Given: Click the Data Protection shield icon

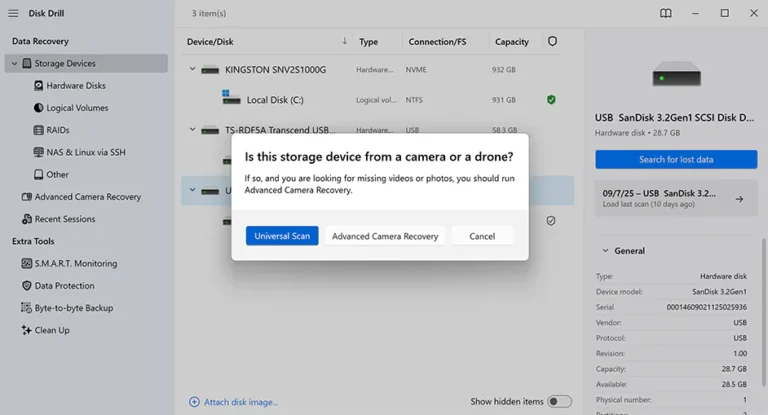Looking at the screenshot, I should [x=26, y=286].
